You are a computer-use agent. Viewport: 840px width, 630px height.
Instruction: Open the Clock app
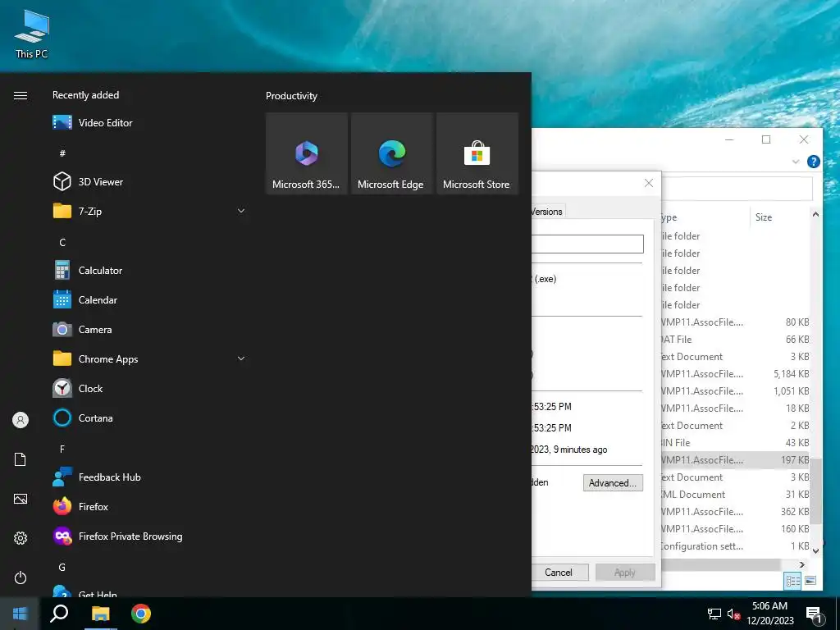149,388
